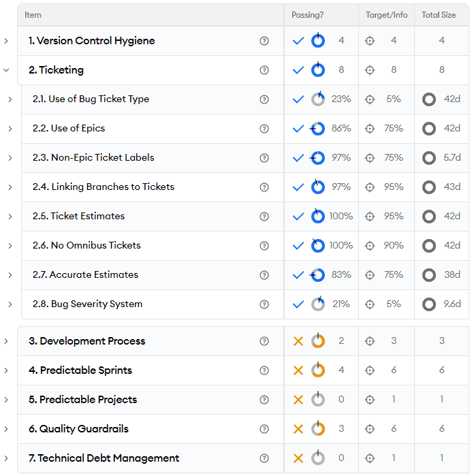Click progress gauge for Use of Bug Ticket Type
472x476 pixels.
point(318,99)
